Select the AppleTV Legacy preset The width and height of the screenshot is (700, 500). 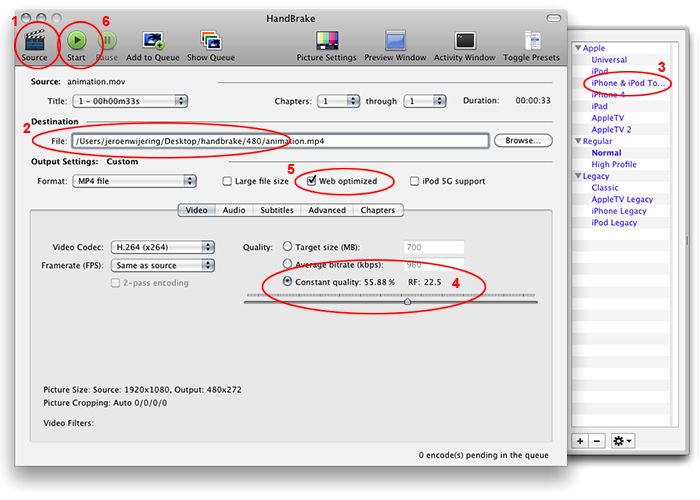[x=622, y=199]
